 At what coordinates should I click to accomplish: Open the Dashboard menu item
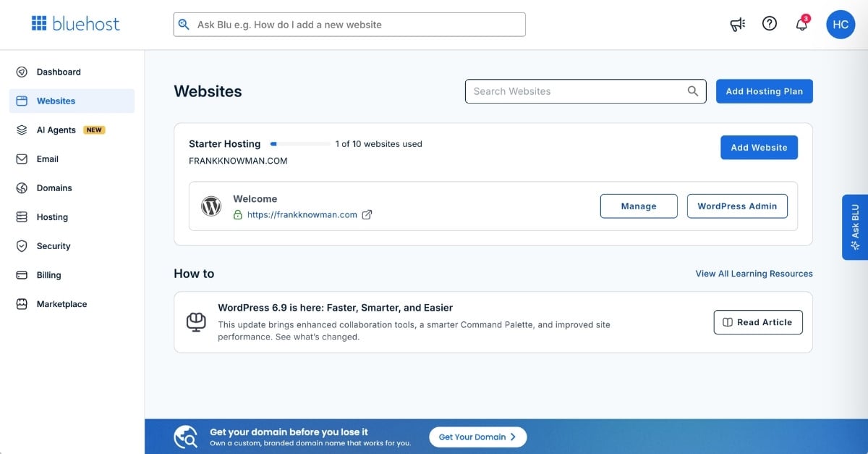(x=72, y=72)
